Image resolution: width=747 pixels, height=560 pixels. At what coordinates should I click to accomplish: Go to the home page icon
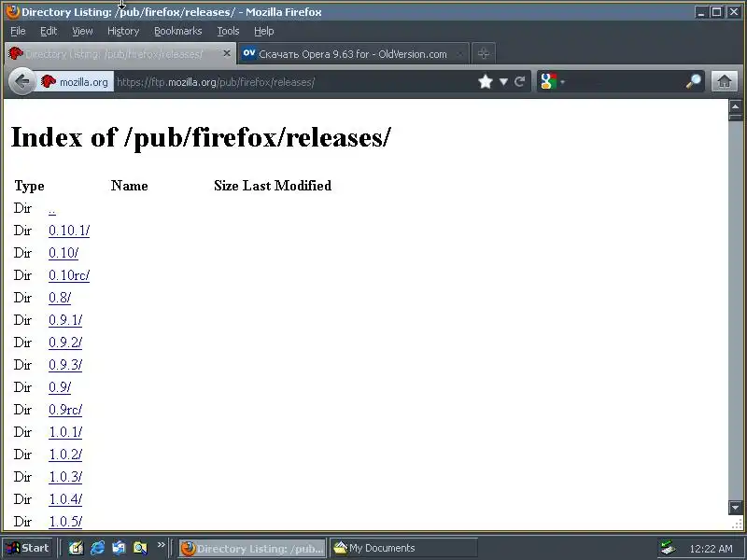[x=725, y=81]
